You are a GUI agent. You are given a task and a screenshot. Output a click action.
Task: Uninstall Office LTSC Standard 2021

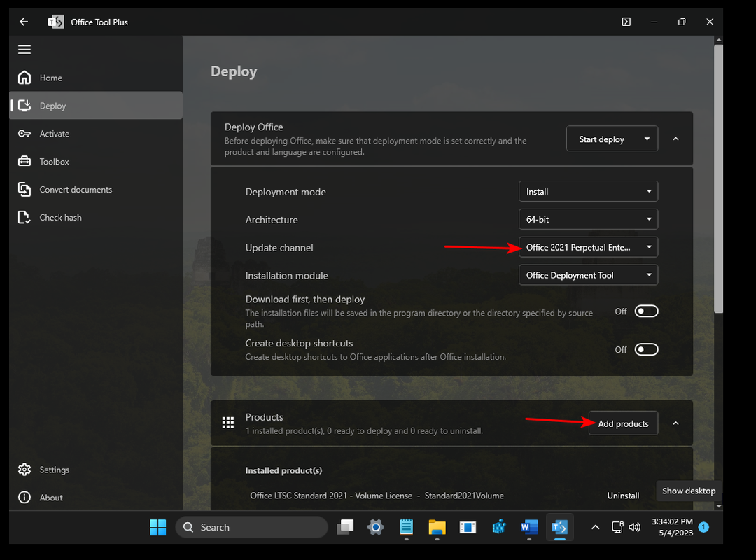pos(623,496)
